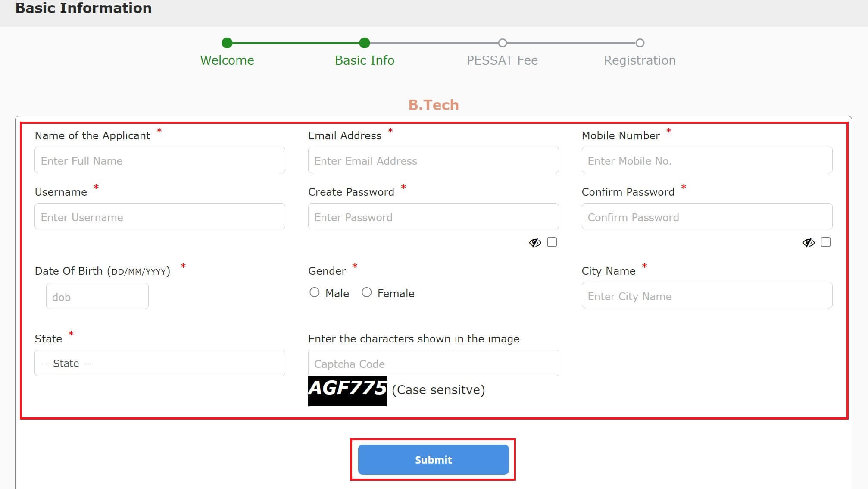This screenshot has width=868, height=489.
Task: Select the Female gender radio button
Action: point(367,292)
